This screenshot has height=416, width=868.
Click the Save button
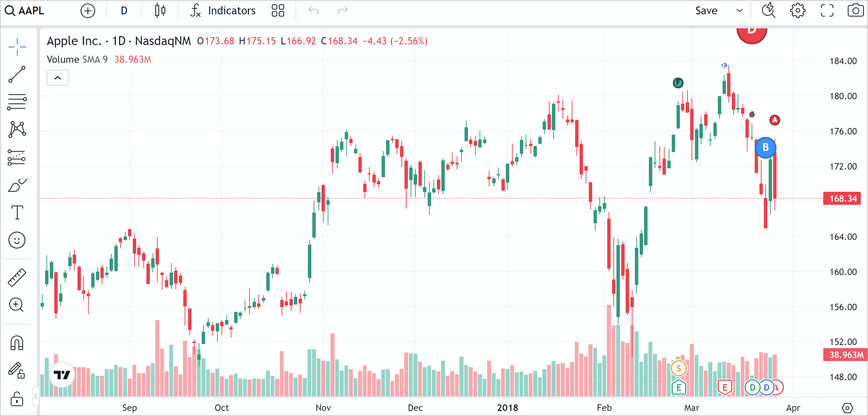click(x=706, y=11)
